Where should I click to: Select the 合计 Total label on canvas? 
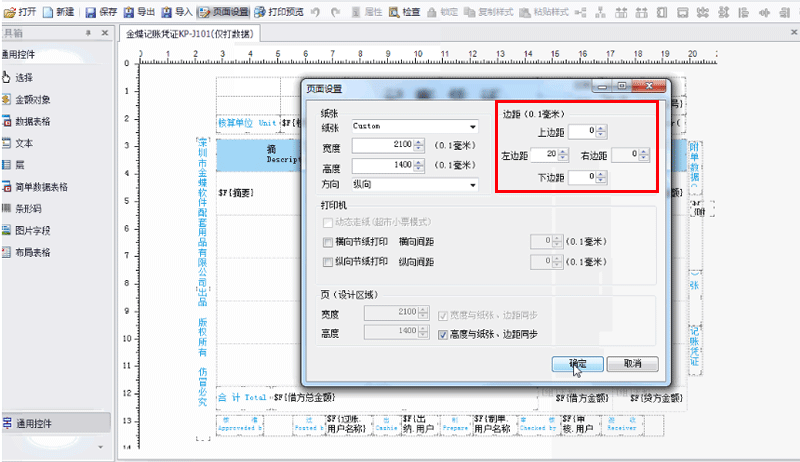243,397
